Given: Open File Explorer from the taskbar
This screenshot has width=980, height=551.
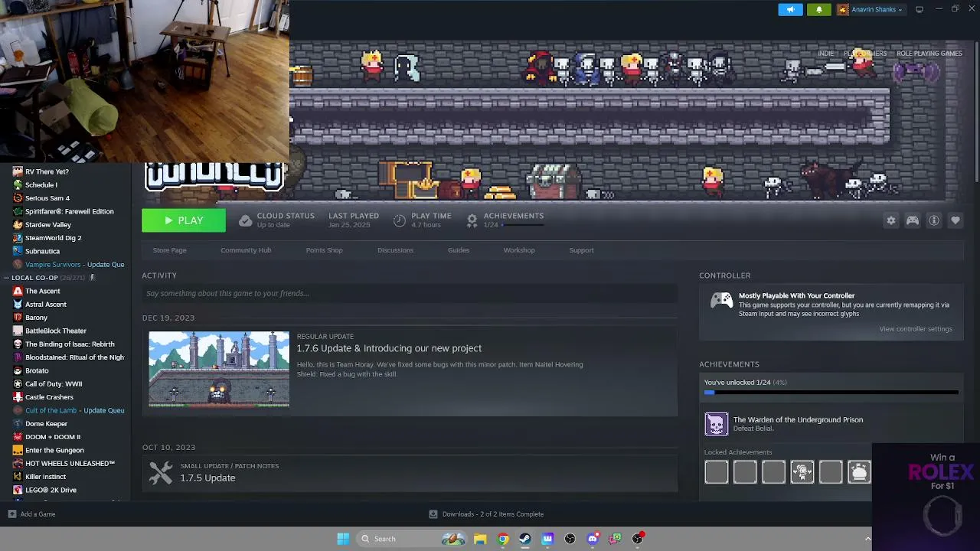Looking at the screenshot, I should [480, 539].
